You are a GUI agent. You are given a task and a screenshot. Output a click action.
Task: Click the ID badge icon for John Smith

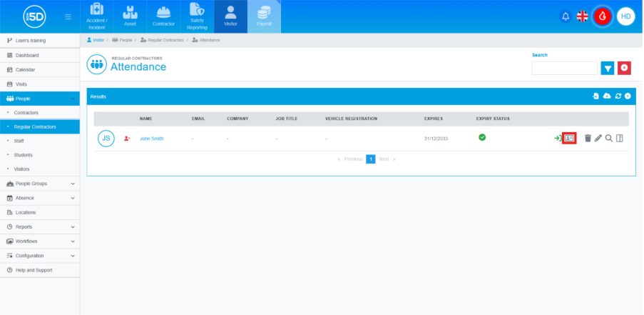click(x=569, y=138)
